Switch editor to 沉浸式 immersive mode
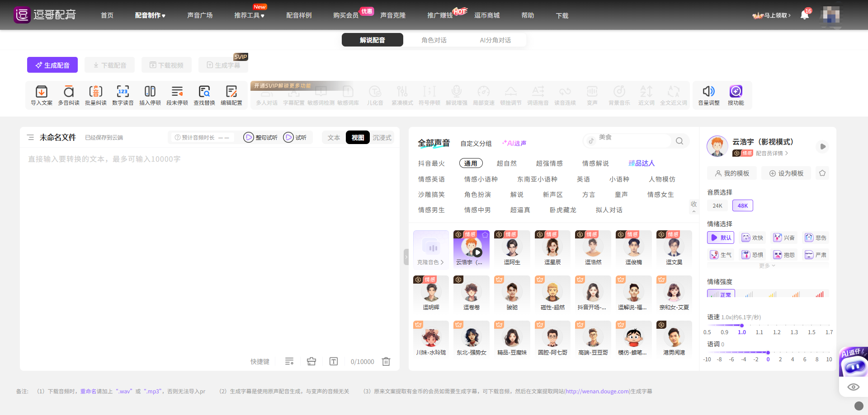This screenshot has width=868, height=415. [x=382, y=137]
